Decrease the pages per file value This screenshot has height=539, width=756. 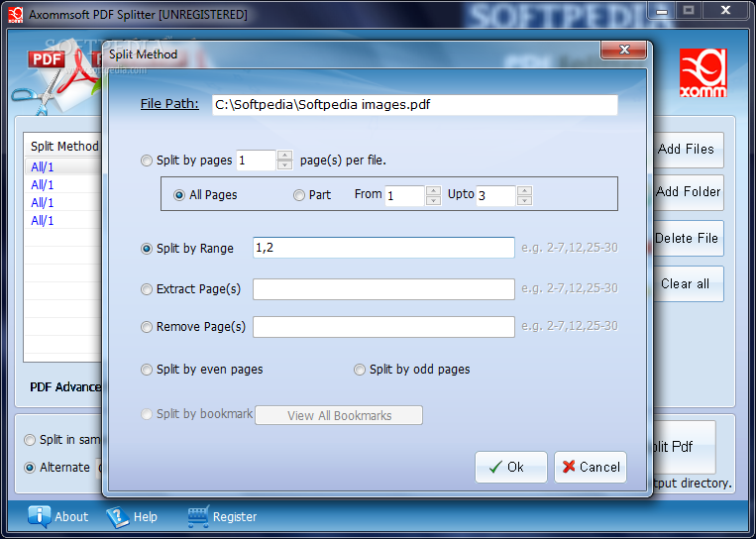[285, 164]
